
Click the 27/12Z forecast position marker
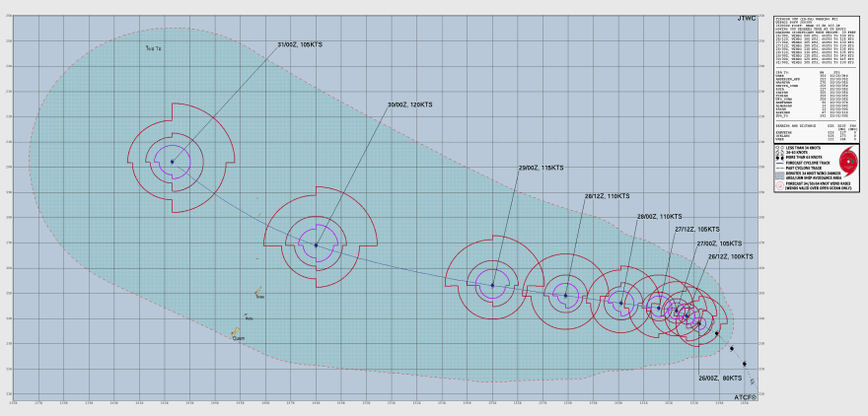coord(659,309)
